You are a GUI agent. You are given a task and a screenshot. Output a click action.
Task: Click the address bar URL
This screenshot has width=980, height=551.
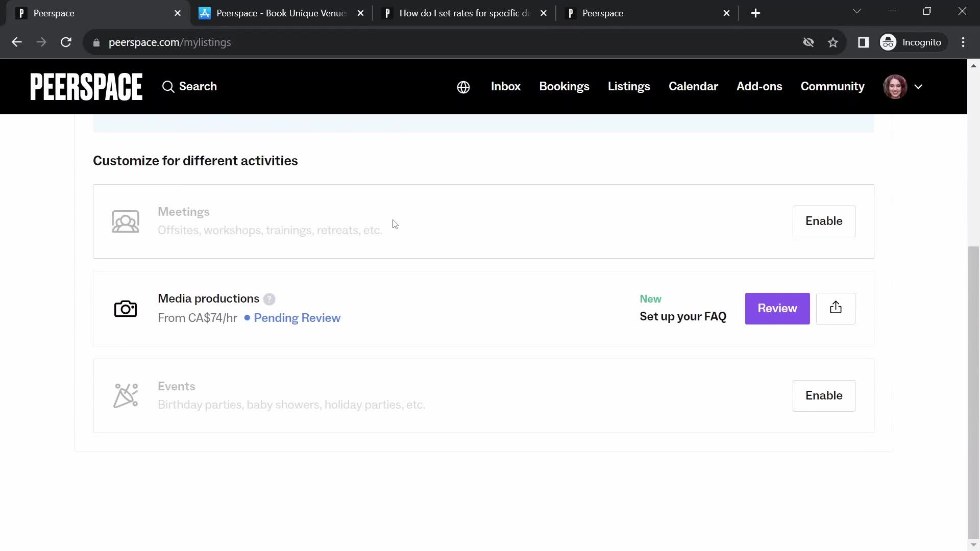(170, 42)
